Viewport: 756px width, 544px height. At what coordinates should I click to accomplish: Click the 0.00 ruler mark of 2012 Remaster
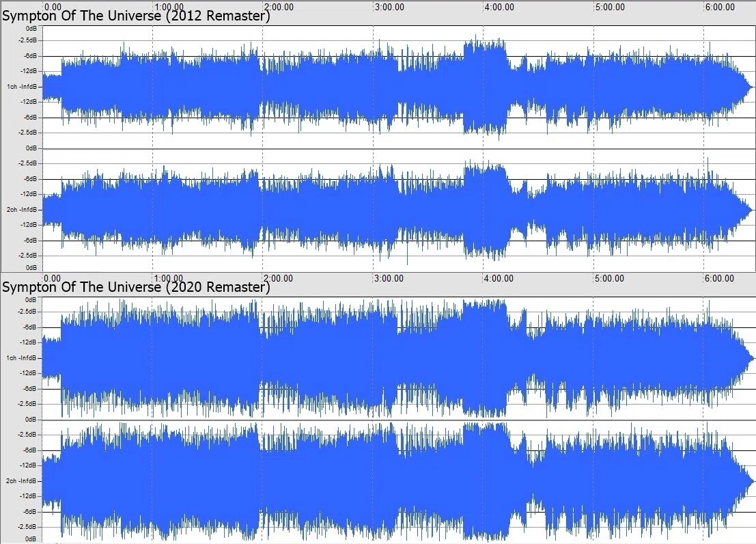(53, 7)
